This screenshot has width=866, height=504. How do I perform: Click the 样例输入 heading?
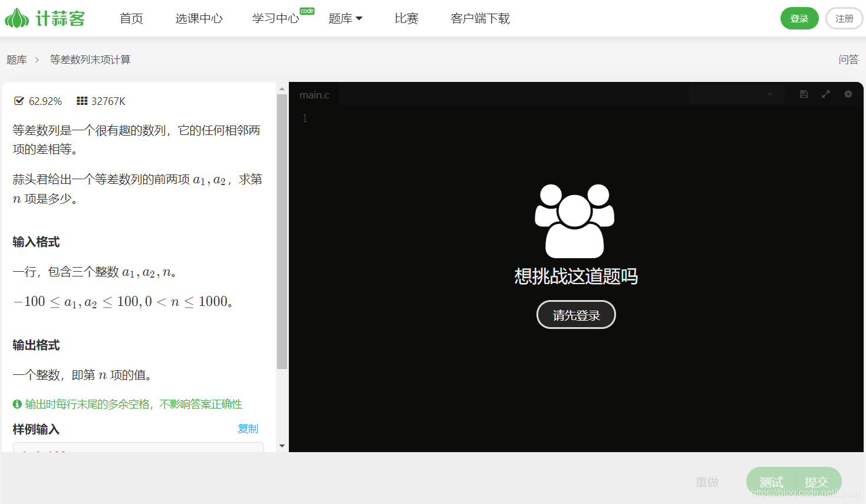pyautogui.click(x=36, y=429)
